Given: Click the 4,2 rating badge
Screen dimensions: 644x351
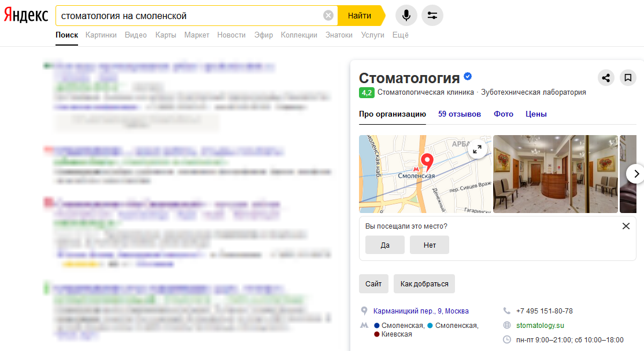Looking at the screenshot, I should pos(367,93).
